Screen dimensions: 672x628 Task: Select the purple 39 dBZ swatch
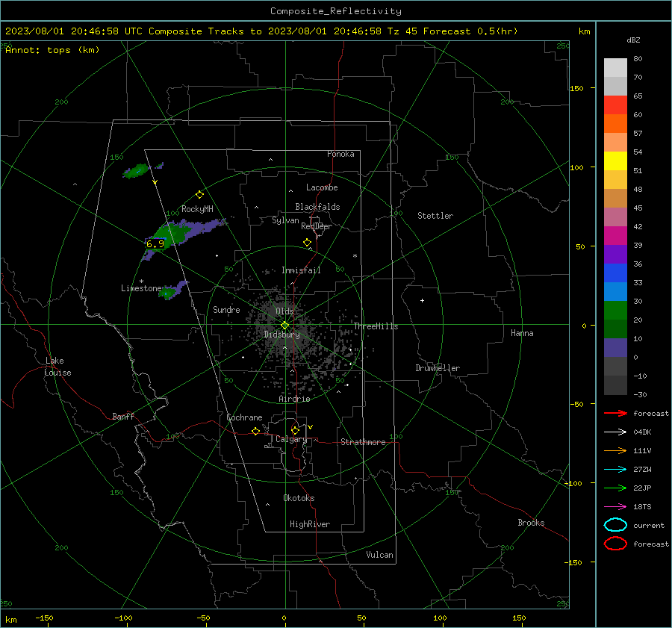pyautogui.click(x=615, y=254)
